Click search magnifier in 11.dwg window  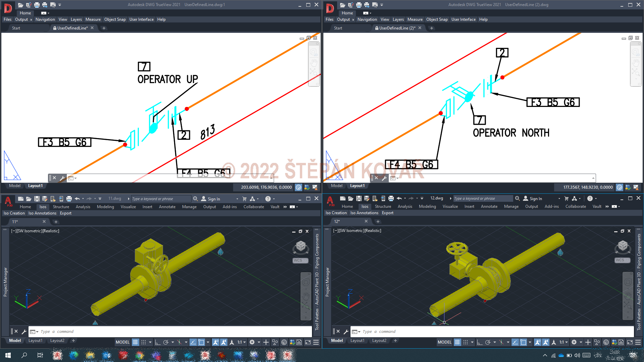coord(196,199)
